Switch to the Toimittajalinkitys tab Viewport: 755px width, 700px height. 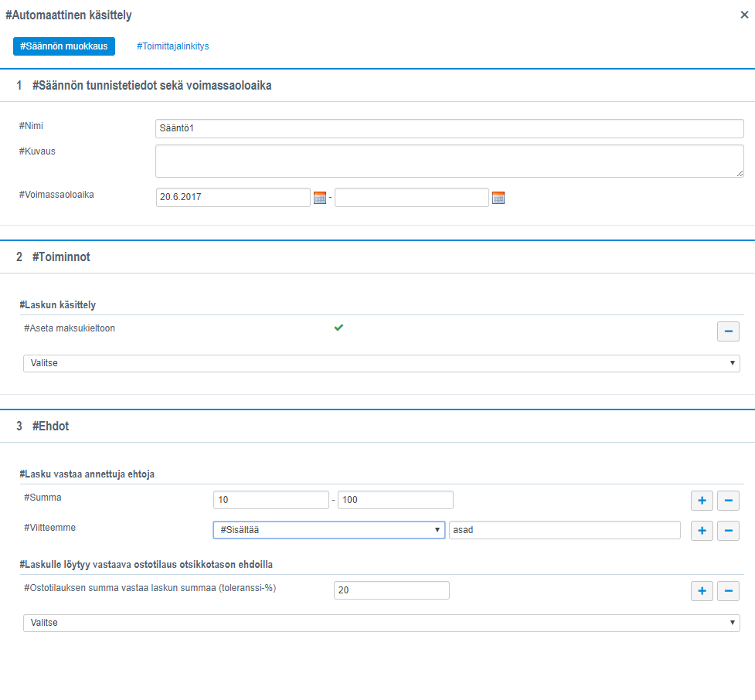172,46
